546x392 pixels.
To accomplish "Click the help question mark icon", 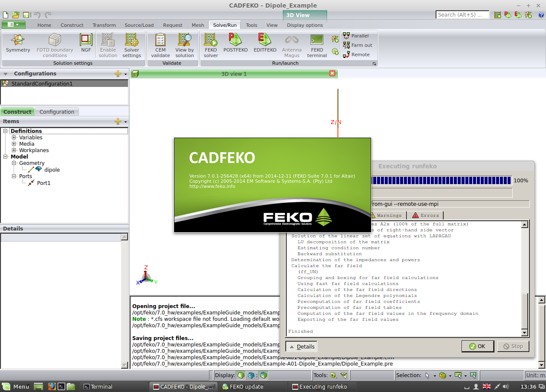I will click(541, 15).
